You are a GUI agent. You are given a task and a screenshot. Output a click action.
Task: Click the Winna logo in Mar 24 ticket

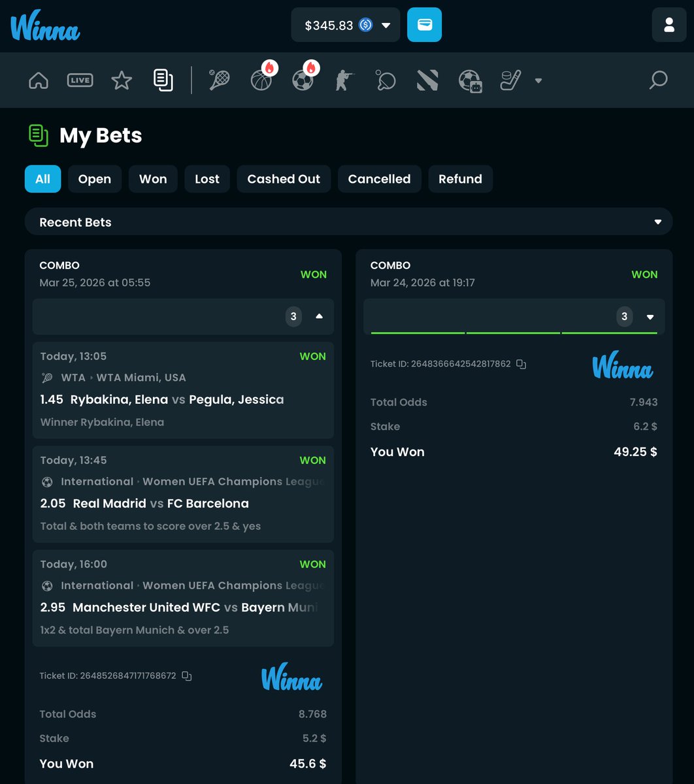pos(623,366)
